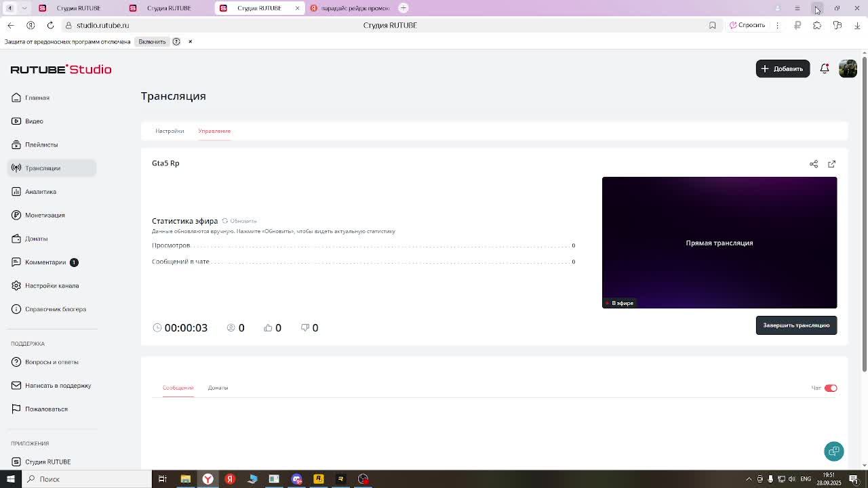Open Windows Start menu

(x=10, y=479)
